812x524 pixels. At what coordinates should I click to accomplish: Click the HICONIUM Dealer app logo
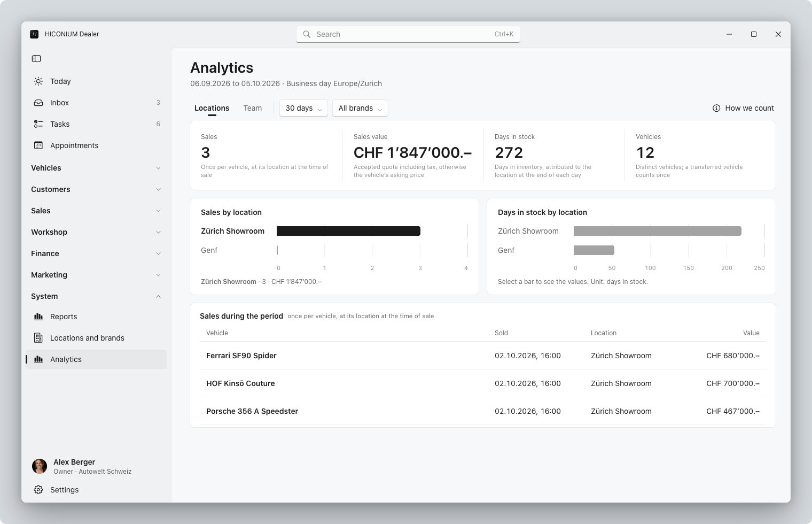pyautogui.click(x=34, y=34)
